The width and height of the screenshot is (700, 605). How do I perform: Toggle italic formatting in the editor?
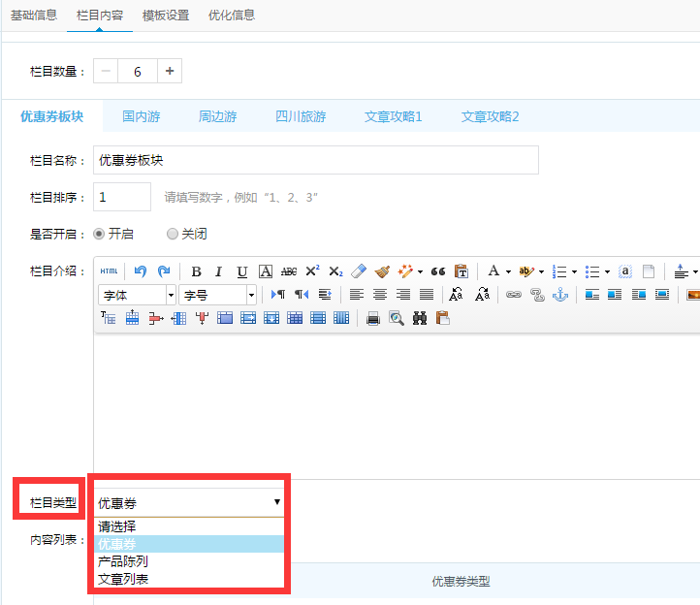pos(219,271)
